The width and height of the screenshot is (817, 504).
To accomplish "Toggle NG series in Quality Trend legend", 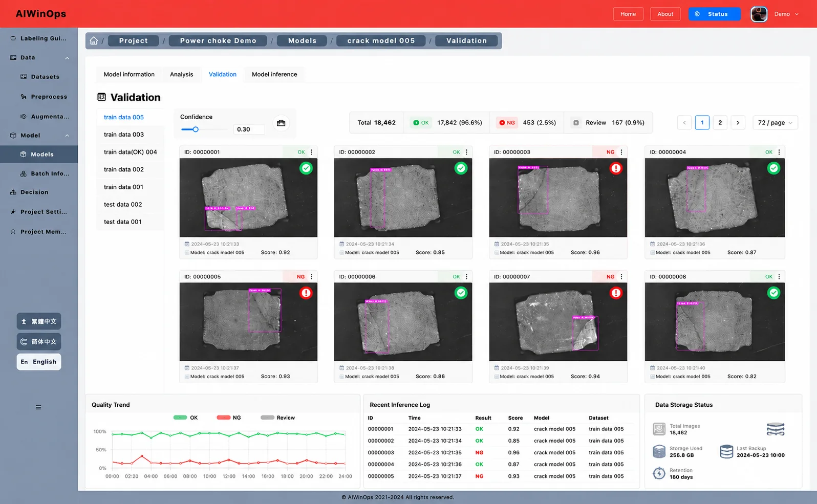I will coord(229,418).
